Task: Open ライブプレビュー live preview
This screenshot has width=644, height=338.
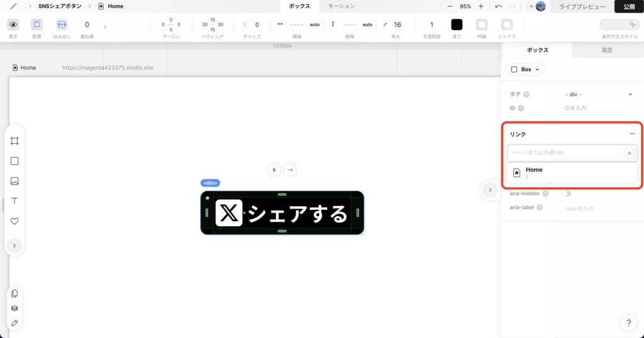Action: [x=582, y=6]
